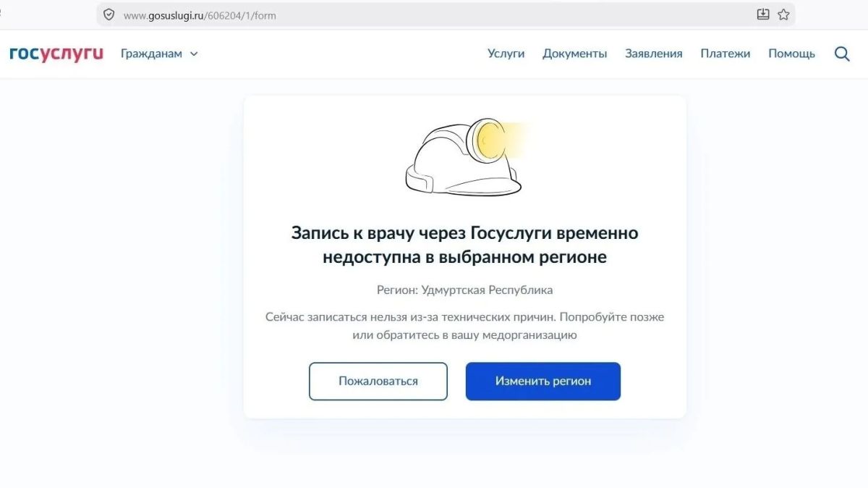Open the Услуги menu item

coord(506,54)
